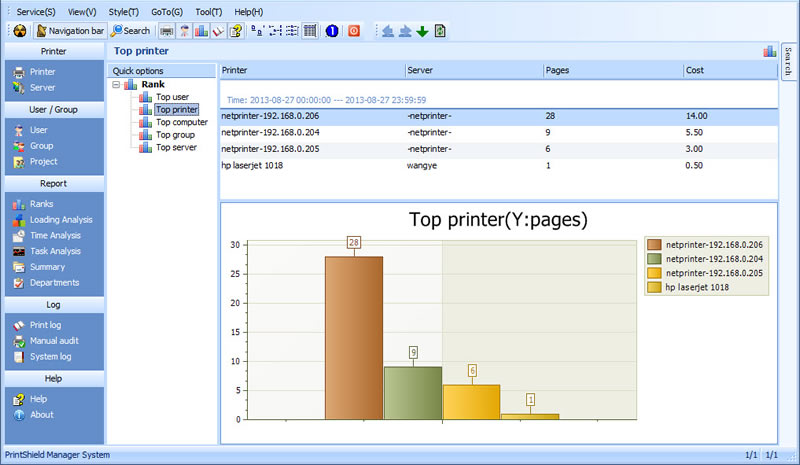Screen dimensions: 800x465
Task: Sort by the Server column header
Action: (474, 70)
